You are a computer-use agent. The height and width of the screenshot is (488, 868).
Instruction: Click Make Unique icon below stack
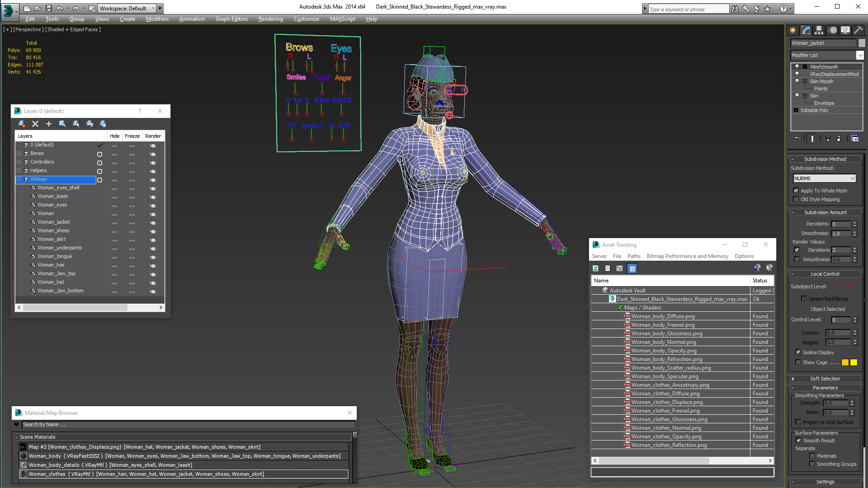[828, 139]
